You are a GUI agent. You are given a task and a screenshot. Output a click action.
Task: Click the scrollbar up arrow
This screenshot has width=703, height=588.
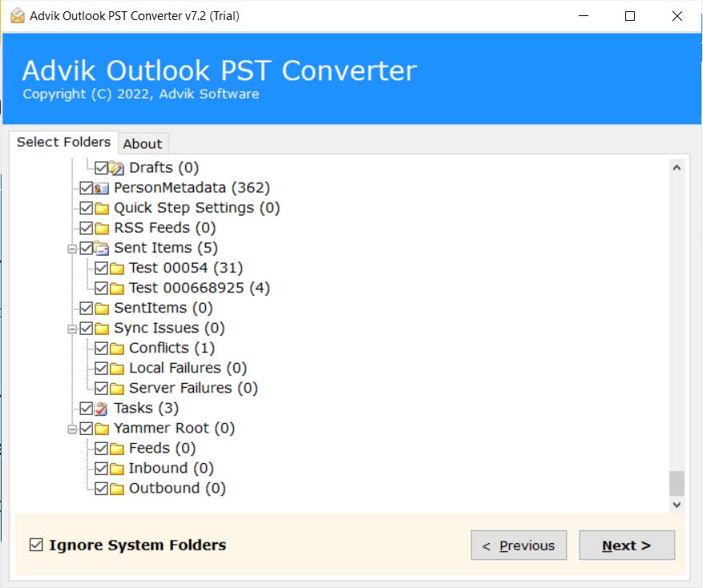point(677,168)
